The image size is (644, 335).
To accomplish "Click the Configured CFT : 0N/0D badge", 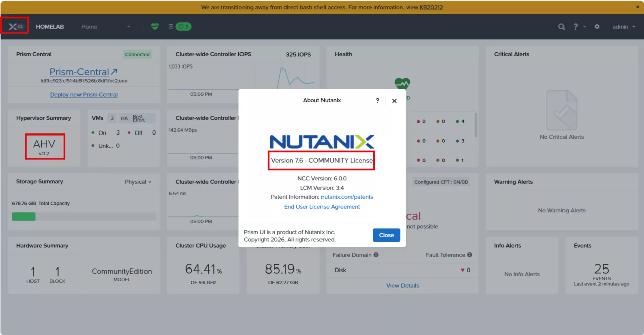I will (x=442, y=182).
